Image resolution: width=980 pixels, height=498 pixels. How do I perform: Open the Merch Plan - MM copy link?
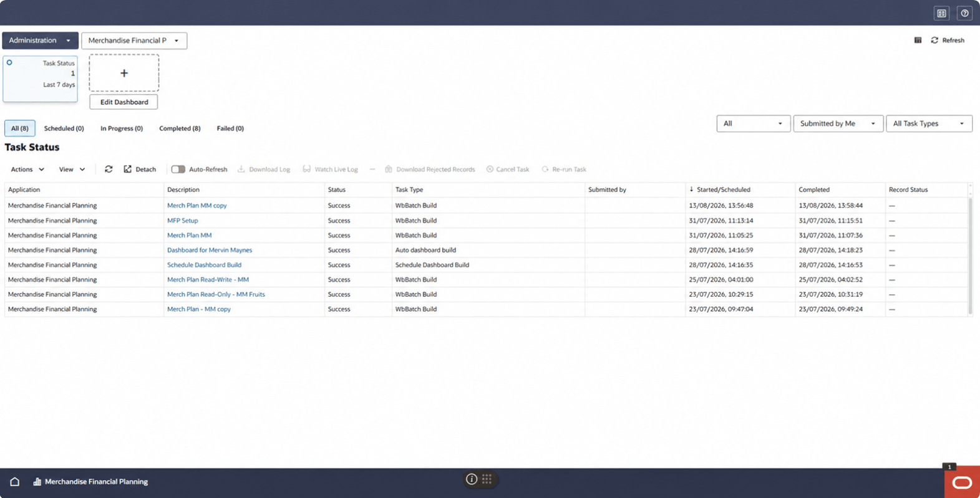click(x=199, y=309)
